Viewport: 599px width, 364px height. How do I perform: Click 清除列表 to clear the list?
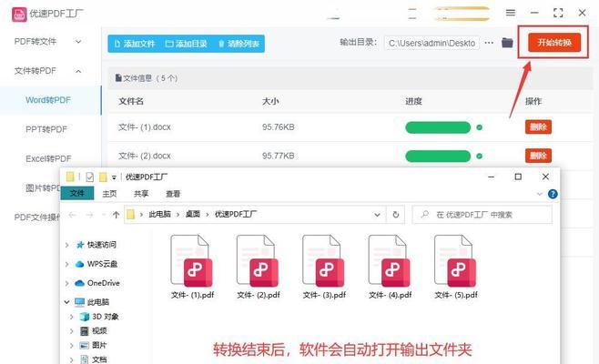pyautogui.click(x=239, y=44)
